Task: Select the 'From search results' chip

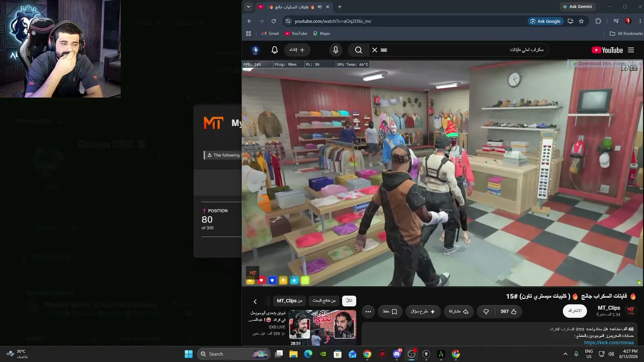Action: pos(324,301)
